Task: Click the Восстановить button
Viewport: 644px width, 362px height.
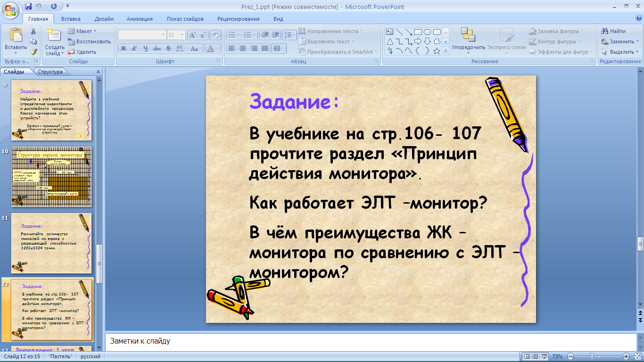Action: click(90, 41)
